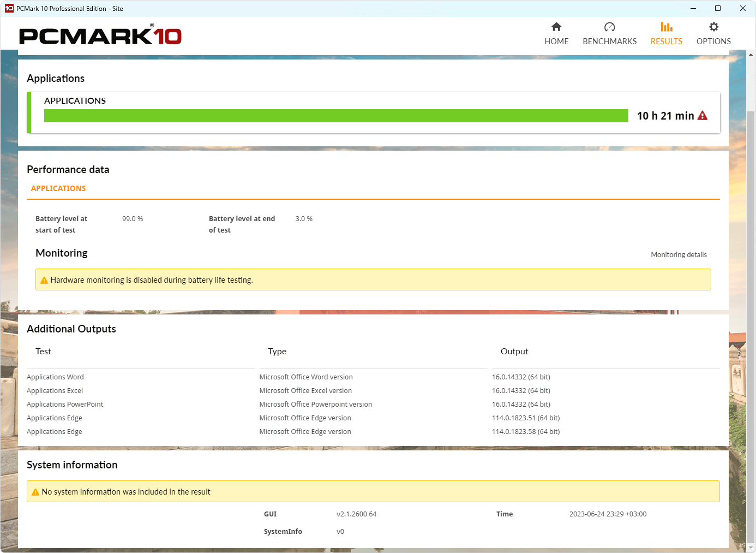Click the Additional Outputs heading

pos(71,329)
